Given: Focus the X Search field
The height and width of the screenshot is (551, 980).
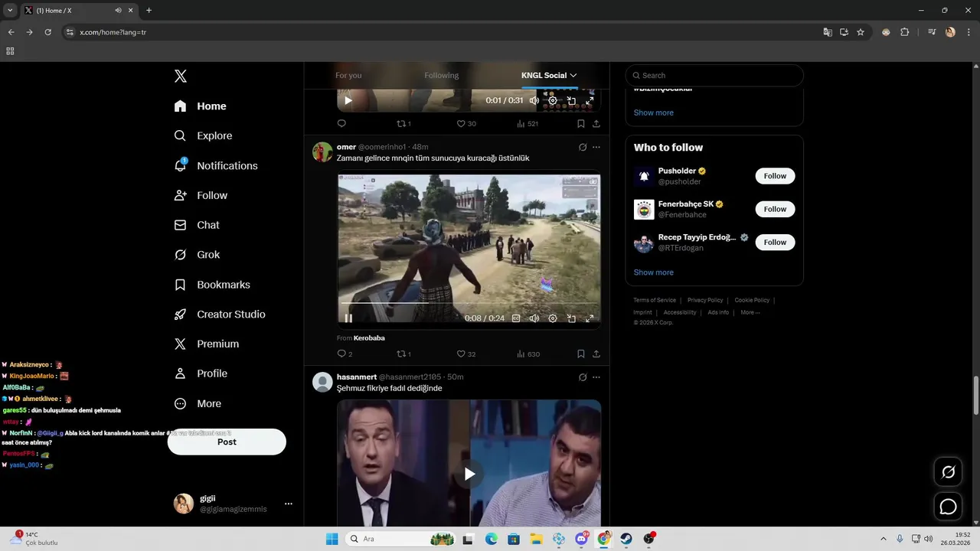Looking at the screenshot, I should tap(714, 75).
